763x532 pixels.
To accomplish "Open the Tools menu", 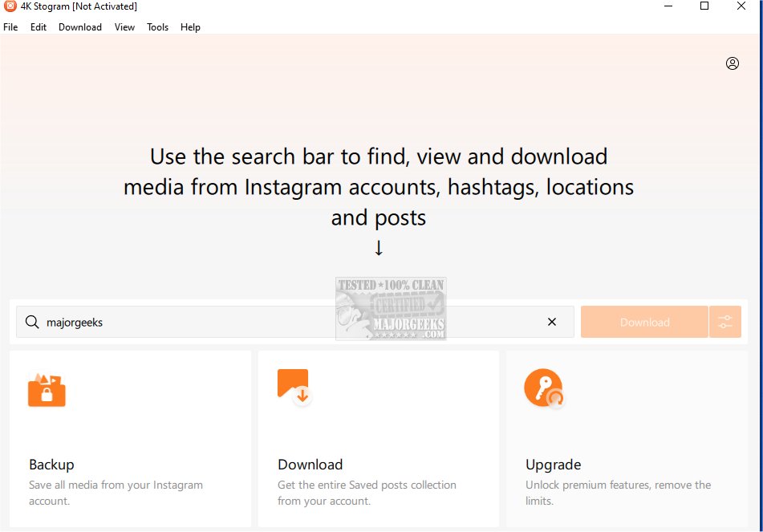I will click(x=158, y=27).
